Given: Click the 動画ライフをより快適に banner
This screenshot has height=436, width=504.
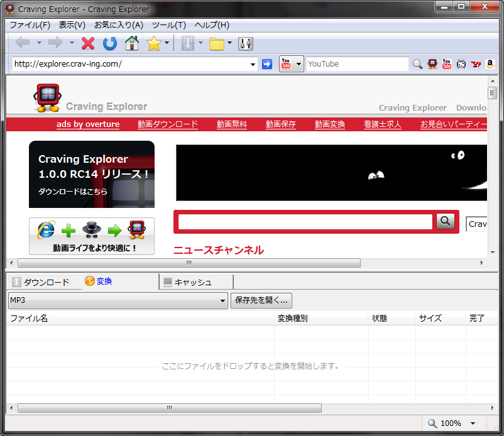Looking at the screenshot, I should [x=92, y=236].
